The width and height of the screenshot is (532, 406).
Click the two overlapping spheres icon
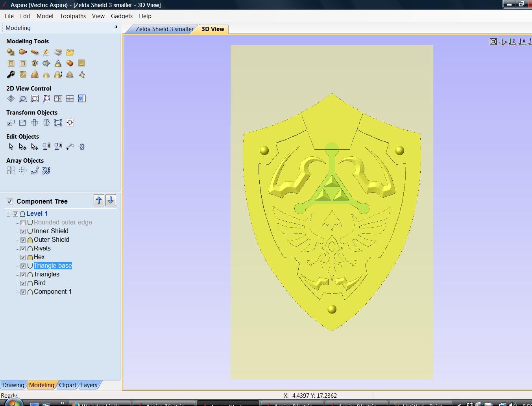click(x=70, y=63)
